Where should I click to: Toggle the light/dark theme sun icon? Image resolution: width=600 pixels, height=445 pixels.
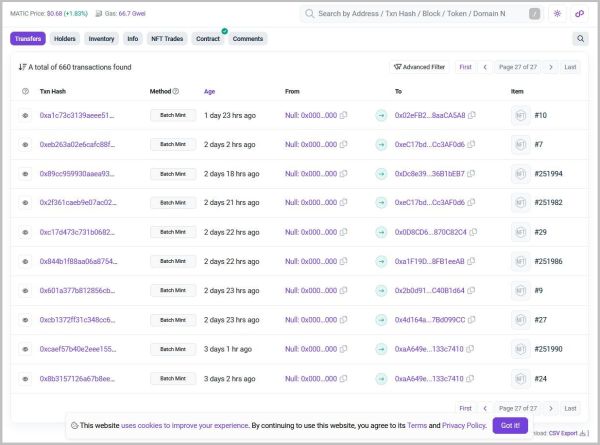[557, 14]
